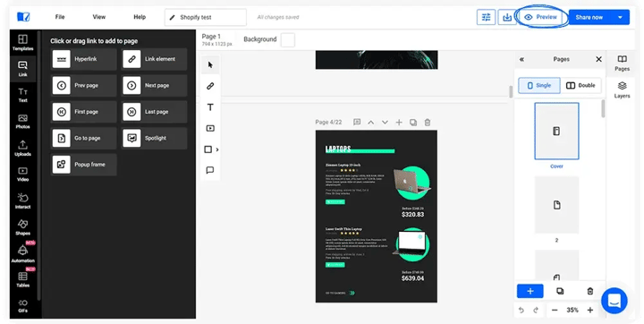
Task: Open the GIFs sidebar panel
Action: pos(23,305)
